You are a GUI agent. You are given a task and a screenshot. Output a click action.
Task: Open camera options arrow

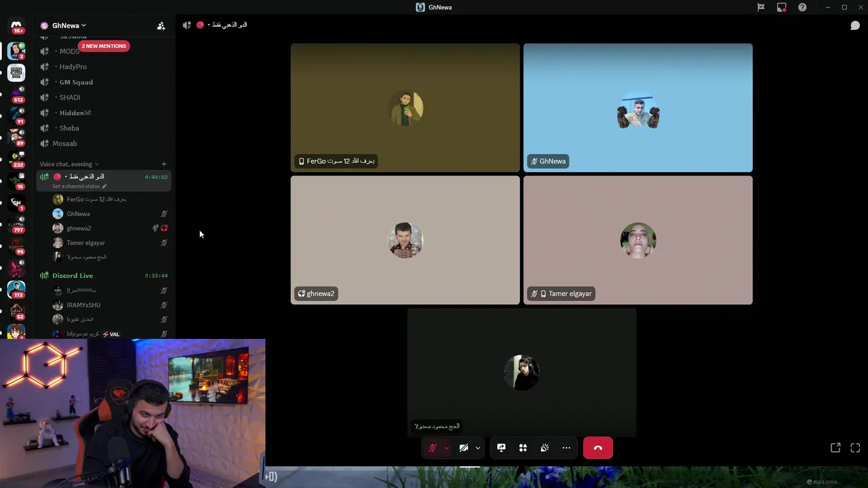[x=477, y=448]
